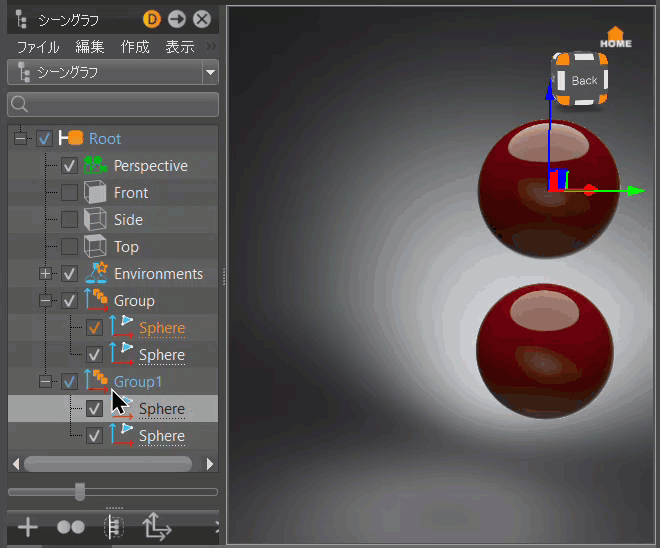Screen dimensions: 660x548
Task: Open the 表示 menu
Action: pos(180,47)
